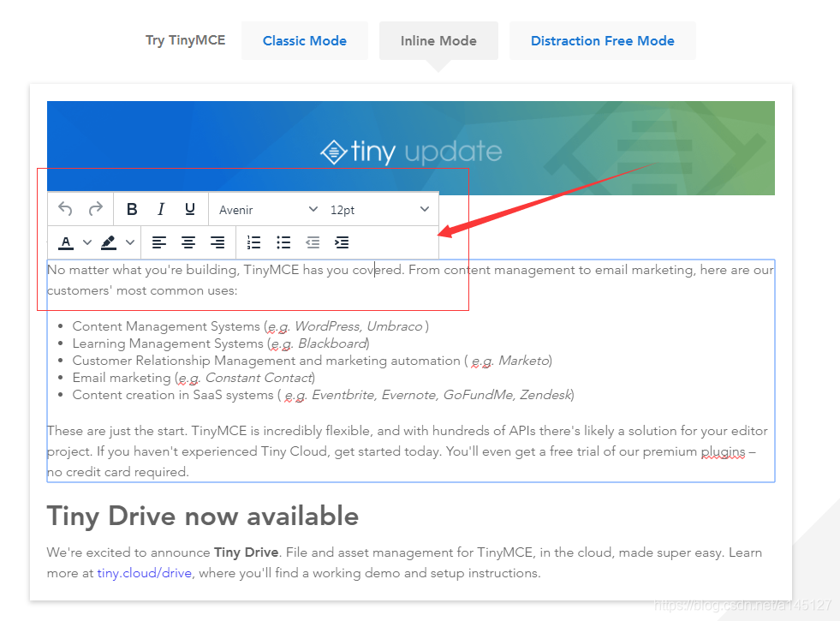Toggle Italic formatting
This screenshot has height=621, width=840.
pos(161,209)
